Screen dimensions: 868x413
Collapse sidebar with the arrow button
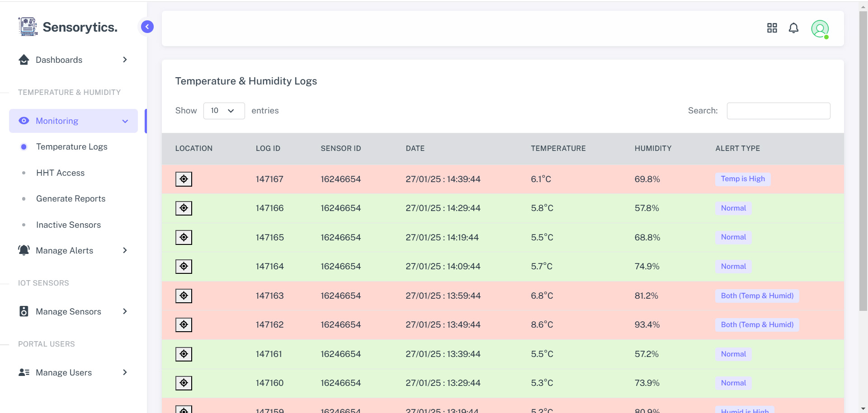(x=147, y=27)
